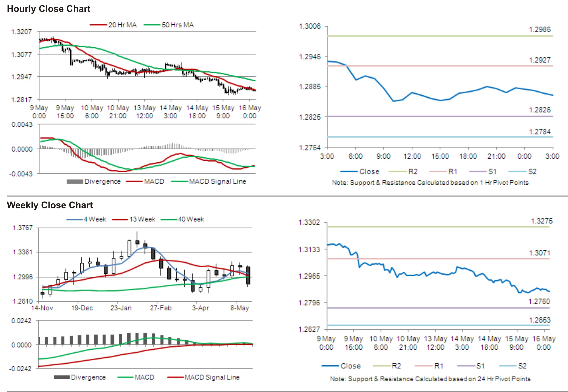The width and height of the screenshot is (568, 392).
Task: Click the 1.2784 S2 support label
Action: (540, 132)
